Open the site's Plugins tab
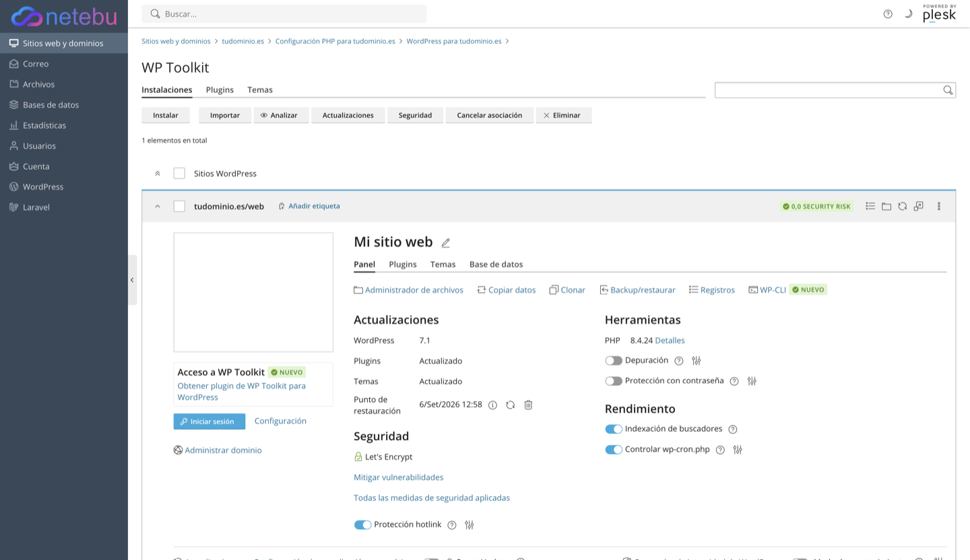The width and height of the screenshot is (970, 560). (x=403, y=265)
